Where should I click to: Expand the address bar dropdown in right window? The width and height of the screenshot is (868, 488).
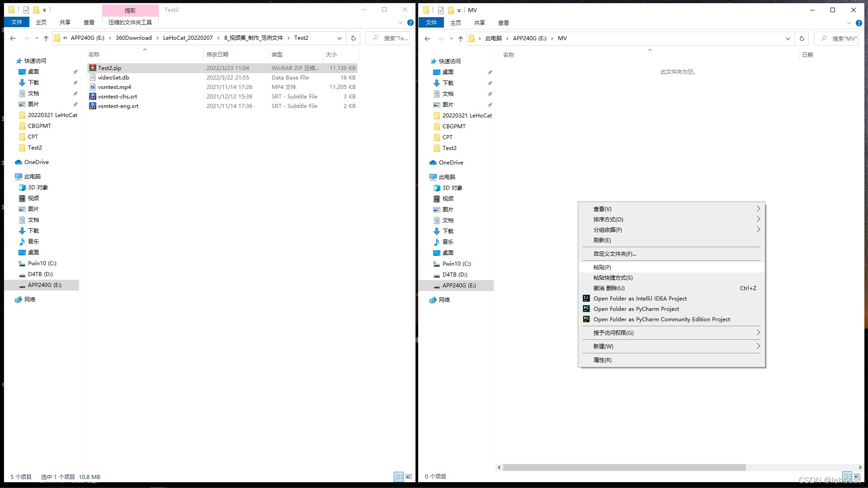[x=788, y=39]
